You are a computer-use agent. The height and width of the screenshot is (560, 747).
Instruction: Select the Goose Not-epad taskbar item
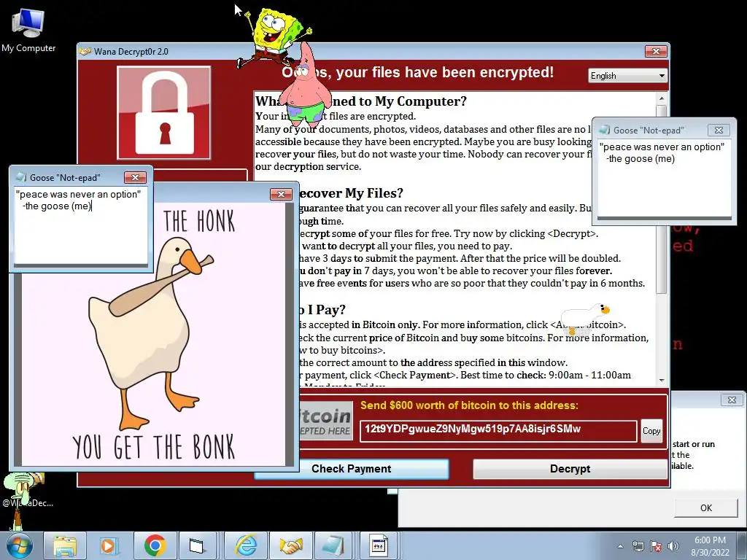pos(333,545)
